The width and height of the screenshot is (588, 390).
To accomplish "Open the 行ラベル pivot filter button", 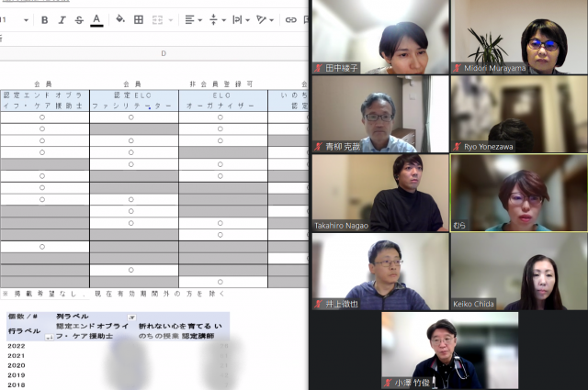I will [49, 337].
